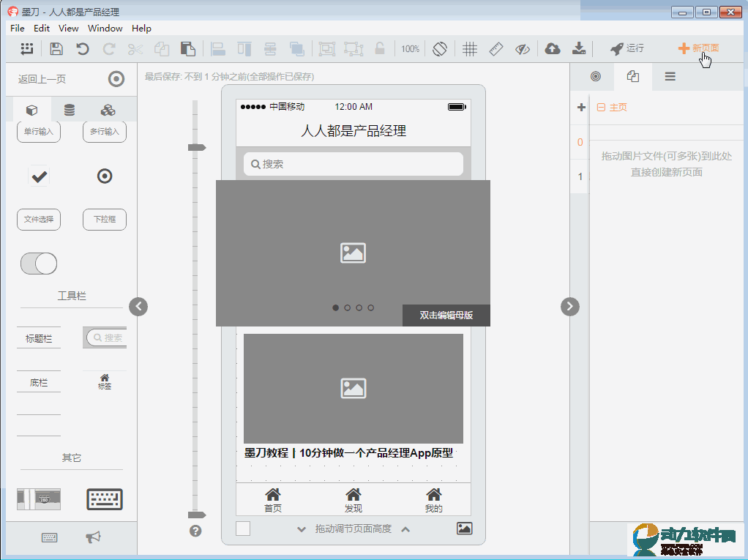
Task: Click the 运行 run button
Action: (627, 48)
